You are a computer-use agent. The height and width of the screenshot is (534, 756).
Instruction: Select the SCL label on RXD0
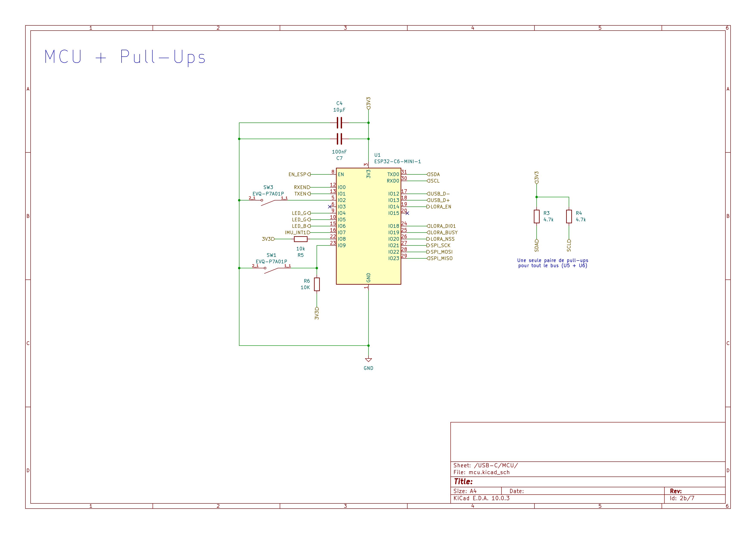pyautogui.click(x=433, y=181)
